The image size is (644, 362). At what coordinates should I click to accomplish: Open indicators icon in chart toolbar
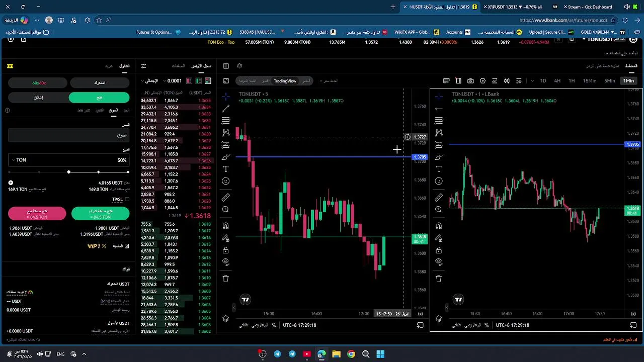click(x=495, y=81)
